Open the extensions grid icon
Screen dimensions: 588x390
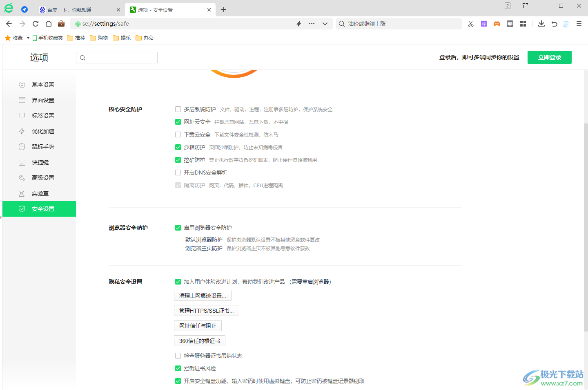(523, 24)
